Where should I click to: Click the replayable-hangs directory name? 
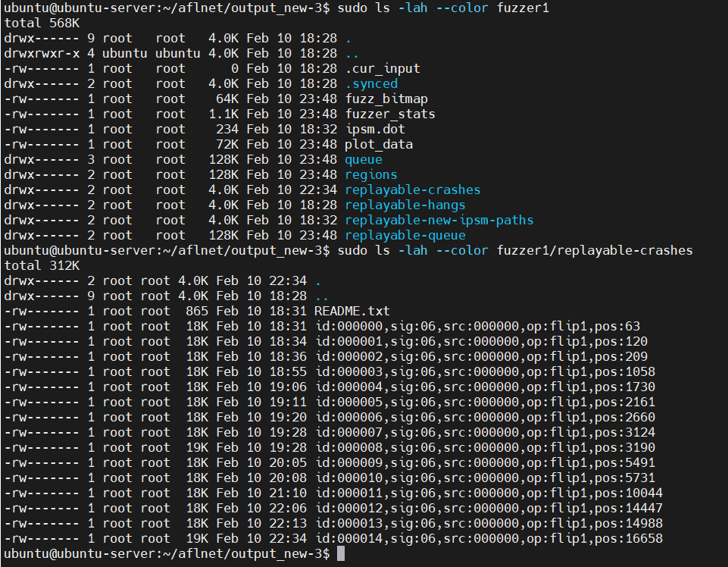coord(405,205)
